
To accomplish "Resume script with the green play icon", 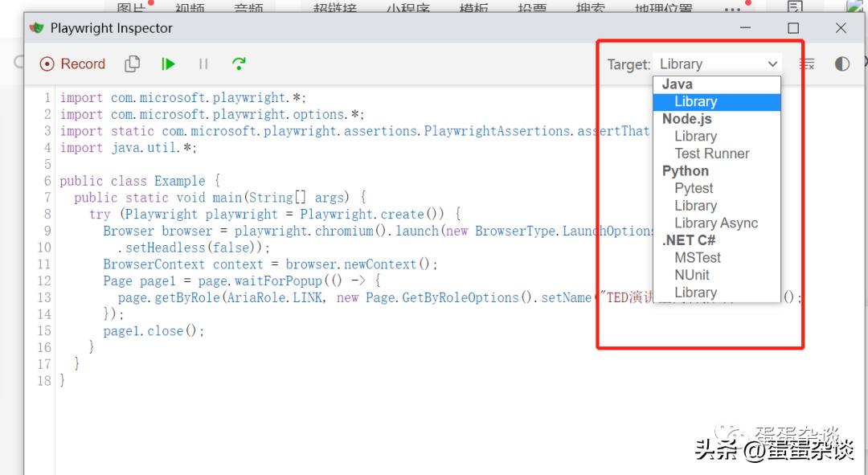I will coord(168,64).
